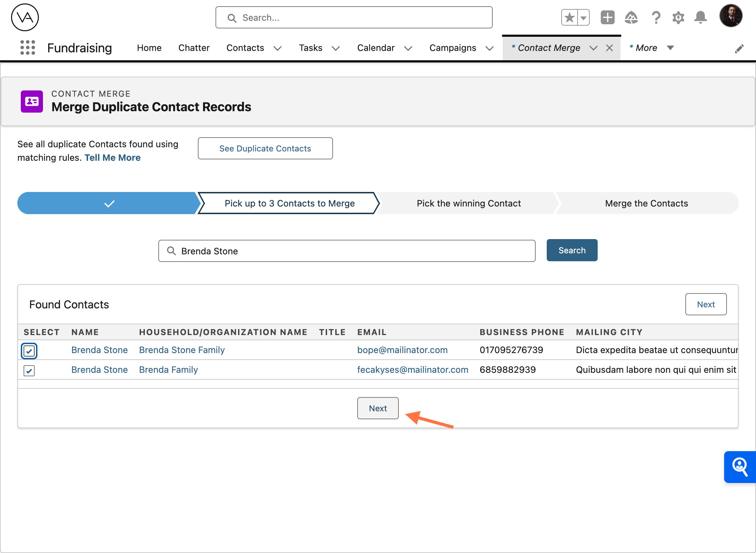
Task: Open the Campaigns tab
Action: click(x=452, y=48)
